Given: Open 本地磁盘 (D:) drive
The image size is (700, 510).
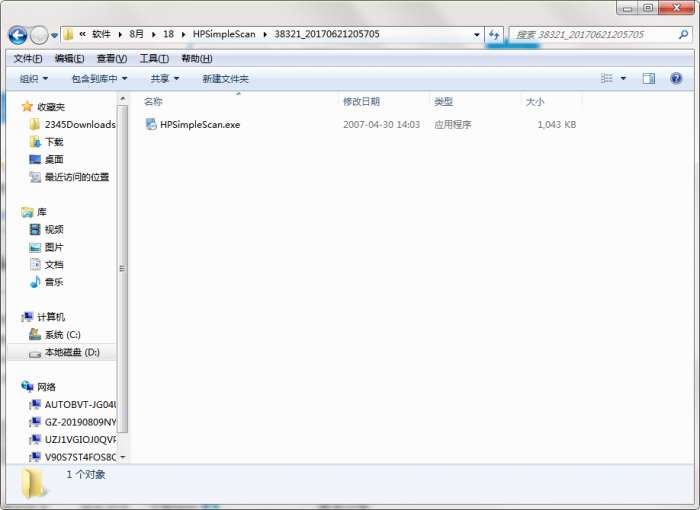Looking at the screenshot, I should pos(65,352).
